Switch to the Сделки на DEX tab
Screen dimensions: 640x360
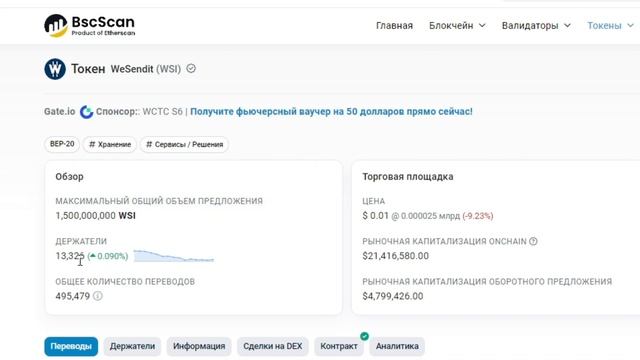pyautogui.click(x=273, y=346)
